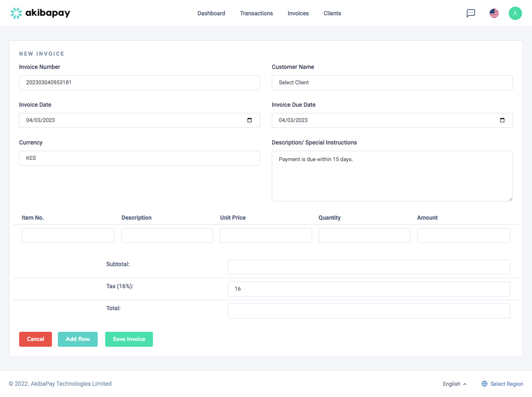Expand the Select Client dropdown
Screen dimensions: 532x397
click(392, 83)
